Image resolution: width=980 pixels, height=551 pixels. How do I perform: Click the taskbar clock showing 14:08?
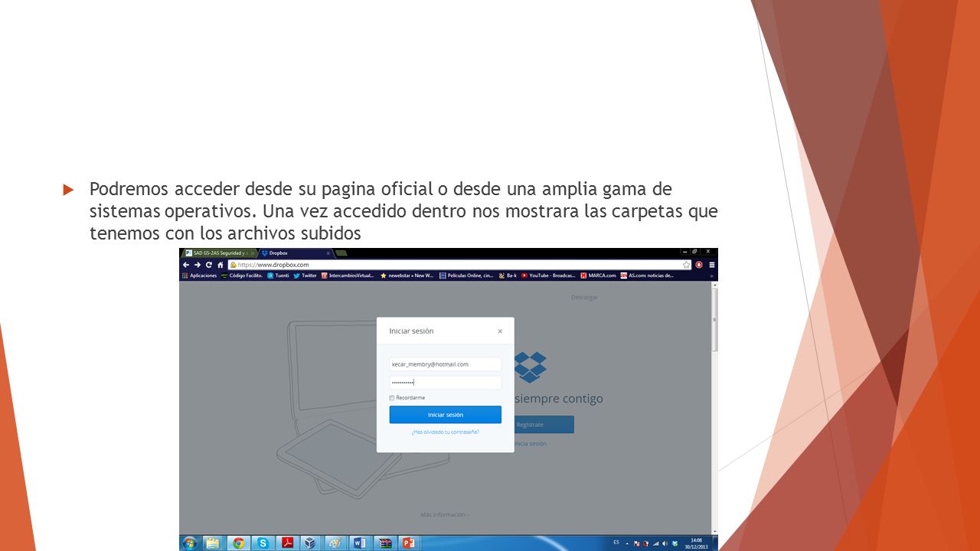click(696, 543)
